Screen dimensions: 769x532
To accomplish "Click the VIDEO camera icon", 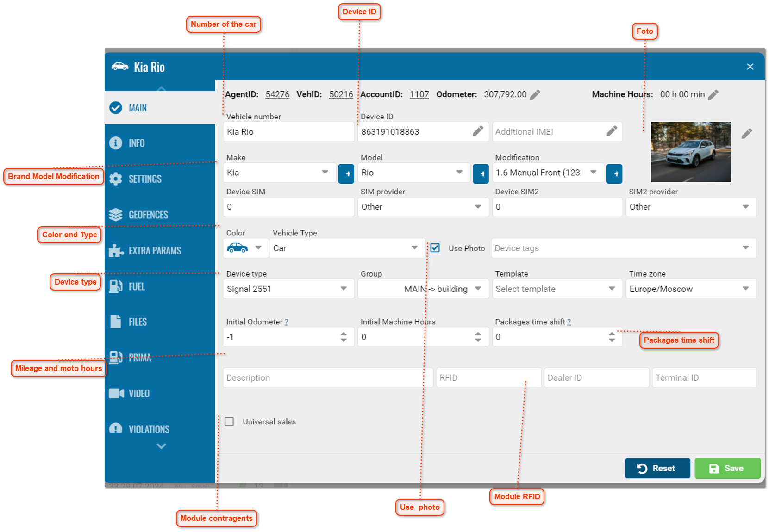I will 116,393.
